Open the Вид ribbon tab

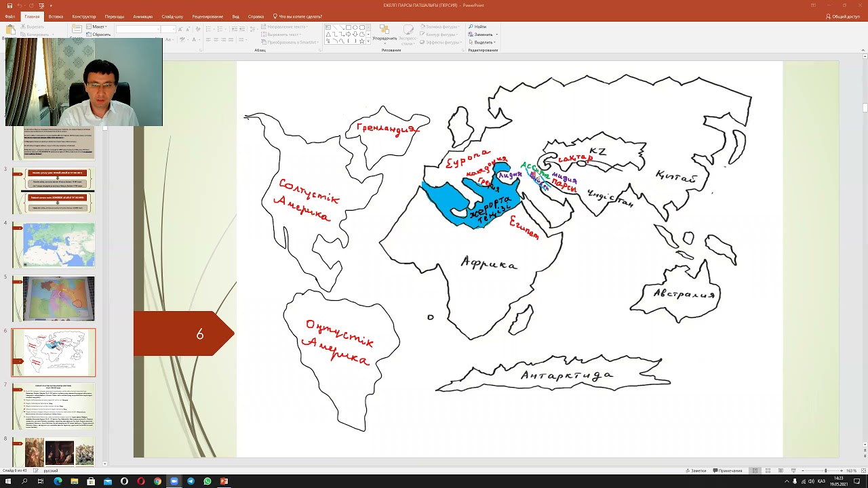[x=235, y=16]
